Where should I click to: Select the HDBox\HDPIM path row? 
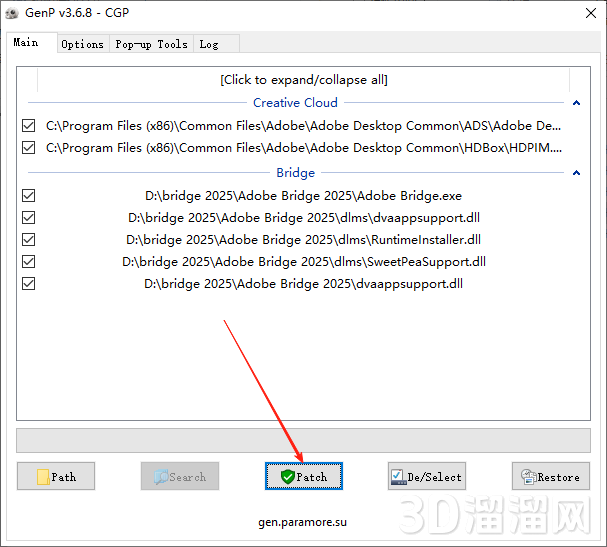(304, 148)
